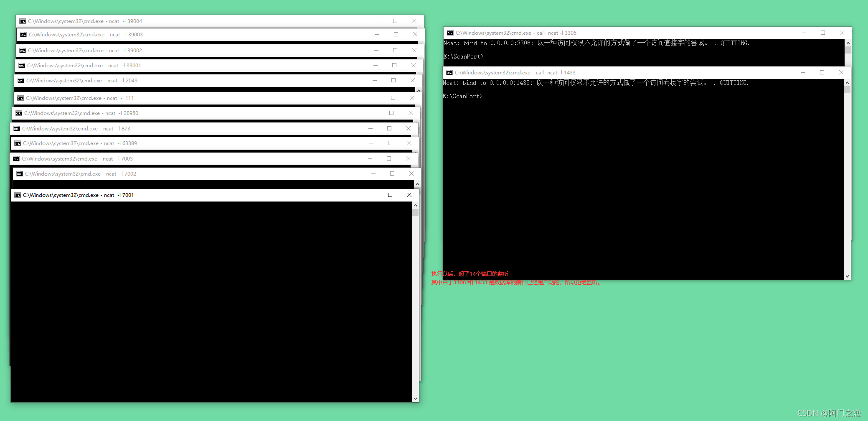
Task: Maximize the ncat -l 28950 window
Action: [x=391, y=113]
